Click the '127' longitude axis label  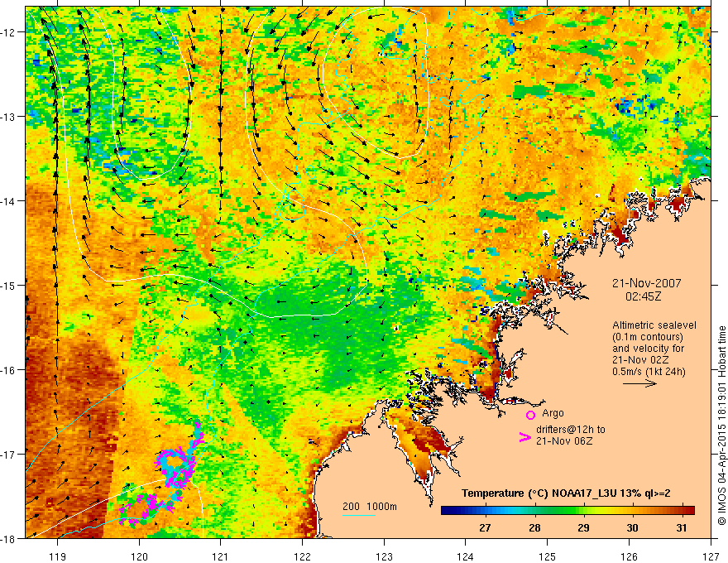tap(711, 556)
